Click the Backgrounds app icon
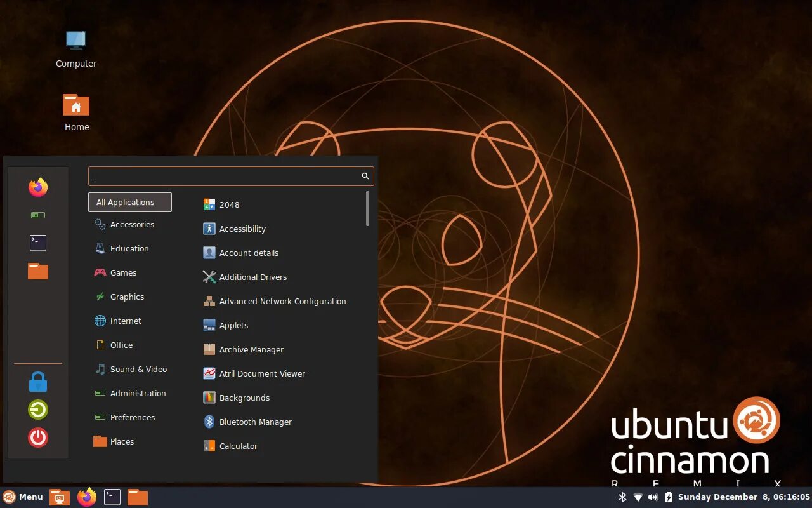Viewport: 812px width, 508px height. coord(209,398)
